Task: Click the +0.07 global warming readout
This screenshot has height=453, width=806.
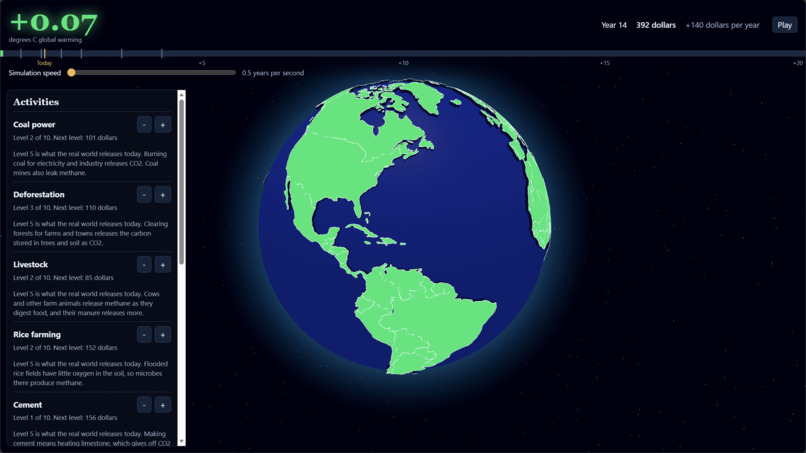Action: coord(53,22)
